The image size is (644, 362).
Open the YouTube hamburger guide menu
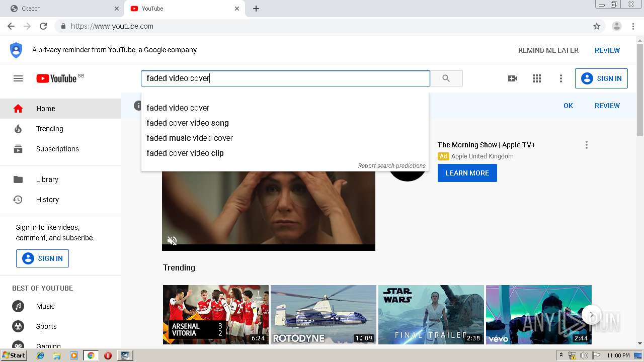[18, 78]
